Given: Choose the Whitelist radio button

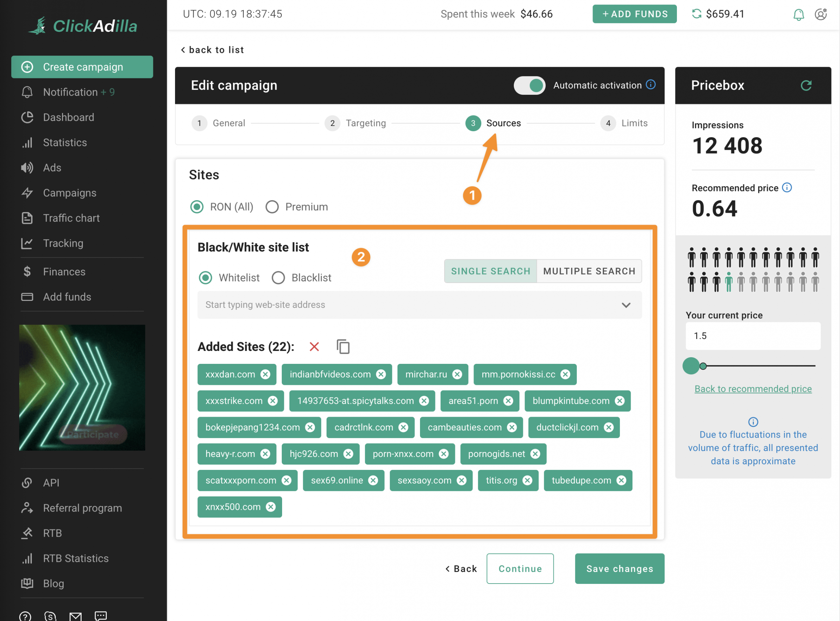Looking at the screenshot, I should coord(205,278).
